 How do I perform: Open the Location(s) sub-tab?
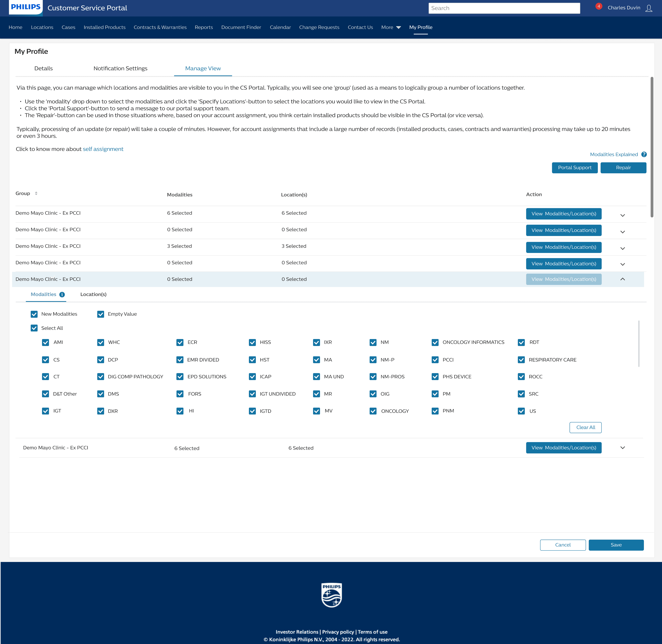coord(93,294)
